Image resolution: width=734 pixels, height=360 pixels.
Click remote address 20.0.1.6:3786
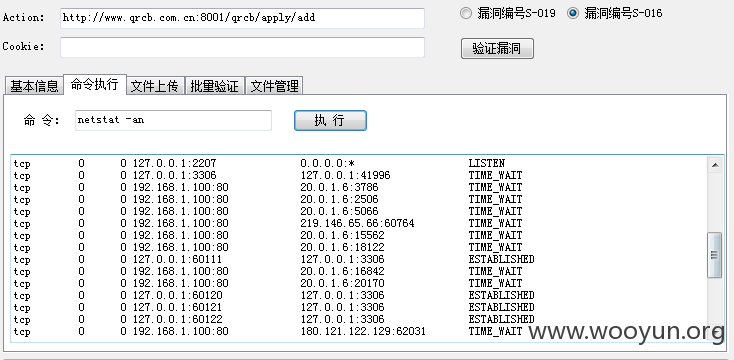pyautogui.click(x=339, y=188)
